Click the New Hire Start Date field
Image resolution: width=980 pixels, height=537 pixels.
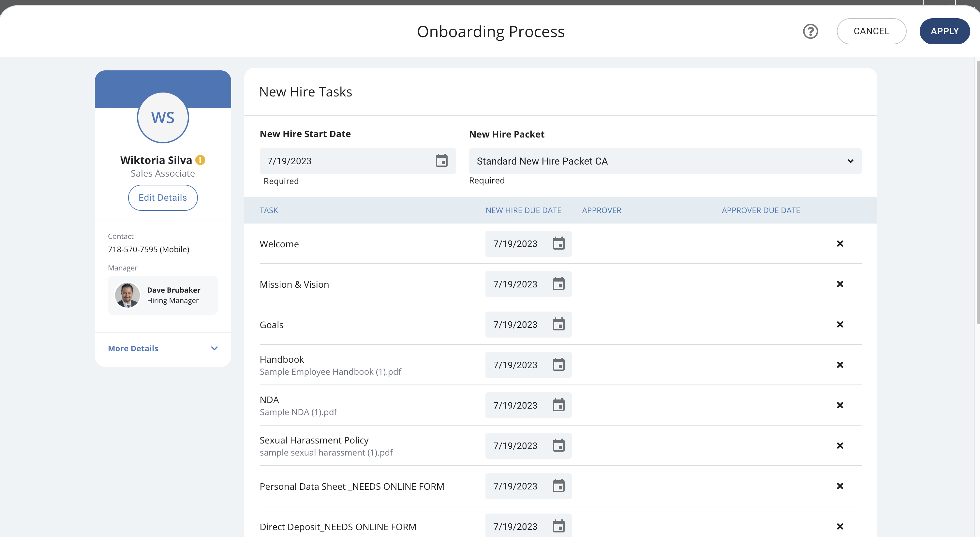click(x=358, y=161)
